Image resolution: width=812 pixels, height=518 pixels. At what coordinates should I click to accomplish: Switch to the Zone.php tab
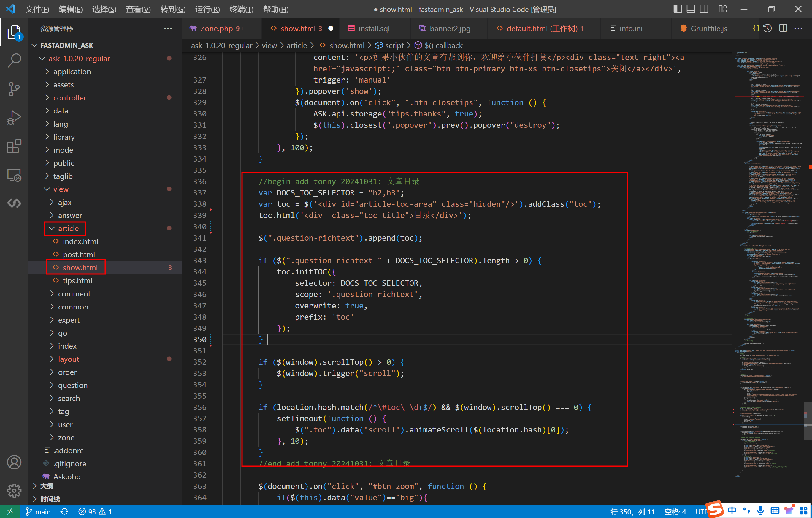[221, 28]
